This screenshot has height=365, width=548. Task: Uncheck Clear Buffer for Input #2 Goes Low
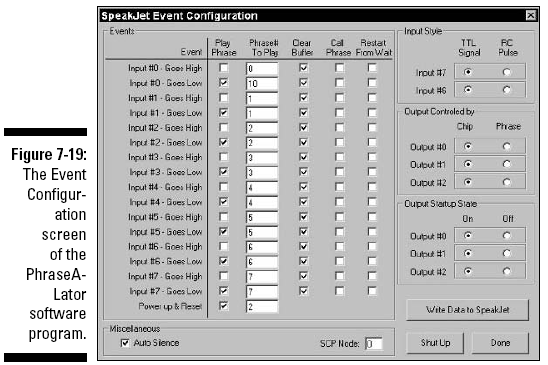point(303,142)
